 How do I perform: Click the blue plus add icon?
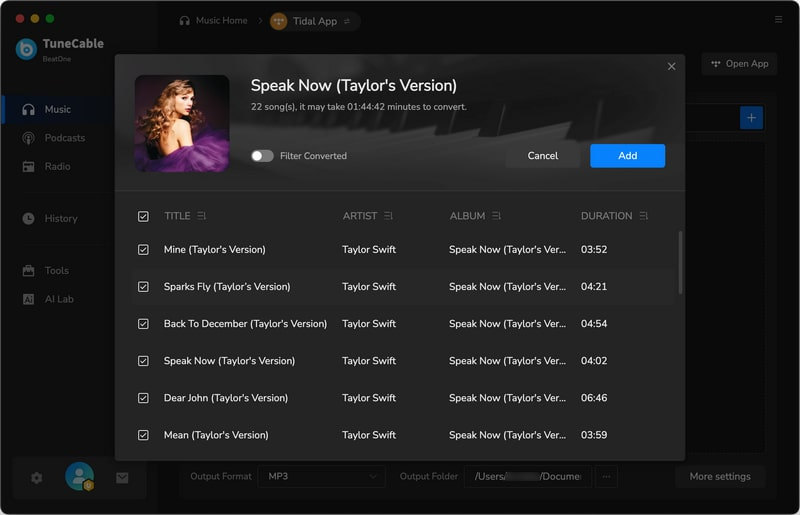point(751,118)
